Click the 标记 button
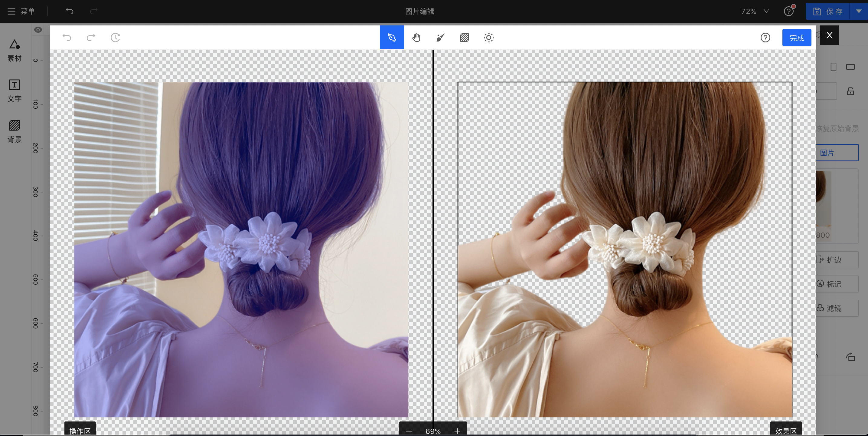This screenshot has height=436, width=868. tap(837, 284)
